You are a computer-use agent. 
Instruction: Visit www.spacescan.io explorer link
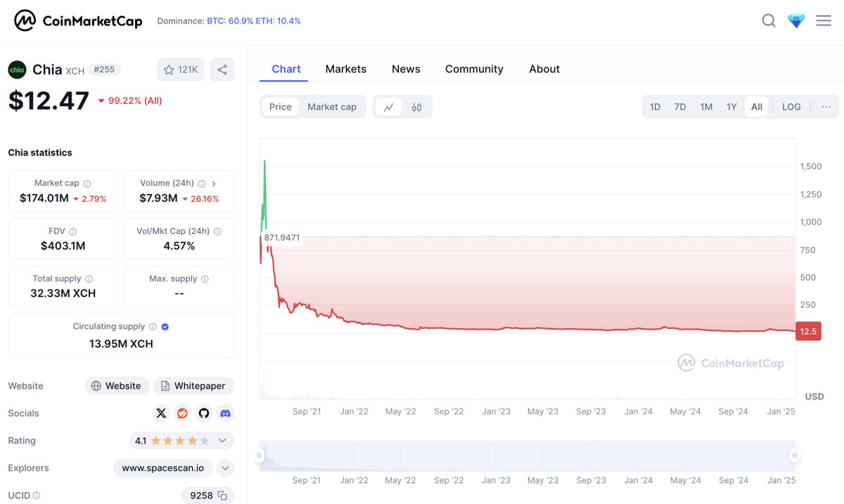162,467
